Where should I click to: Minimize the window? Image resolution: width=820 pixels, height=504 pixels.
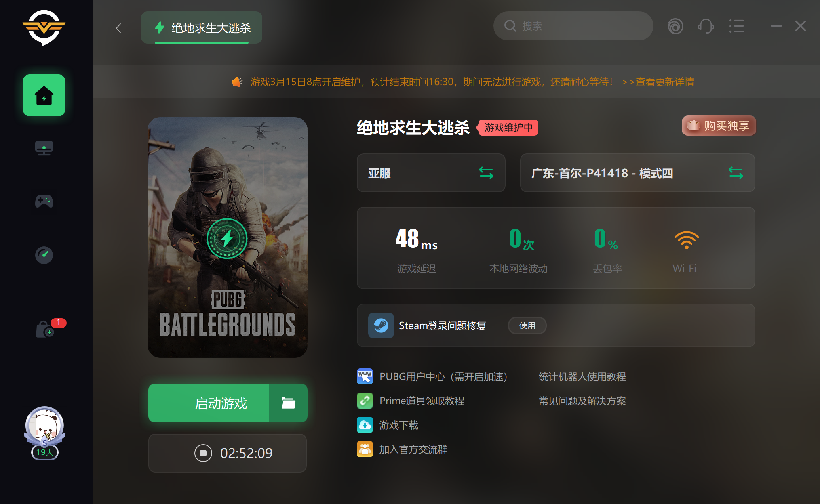(776, 26)
